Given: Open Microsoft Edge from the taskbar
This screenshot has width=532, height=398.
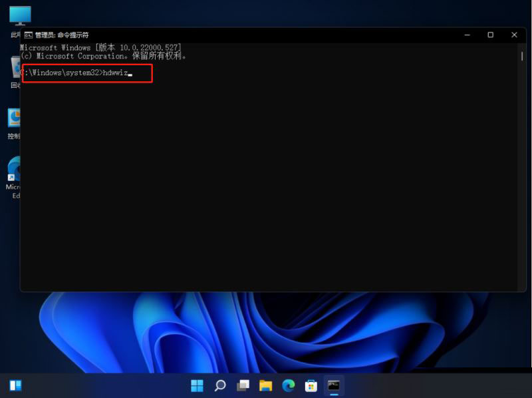Looking at the screenshot, I should [289, 385].
